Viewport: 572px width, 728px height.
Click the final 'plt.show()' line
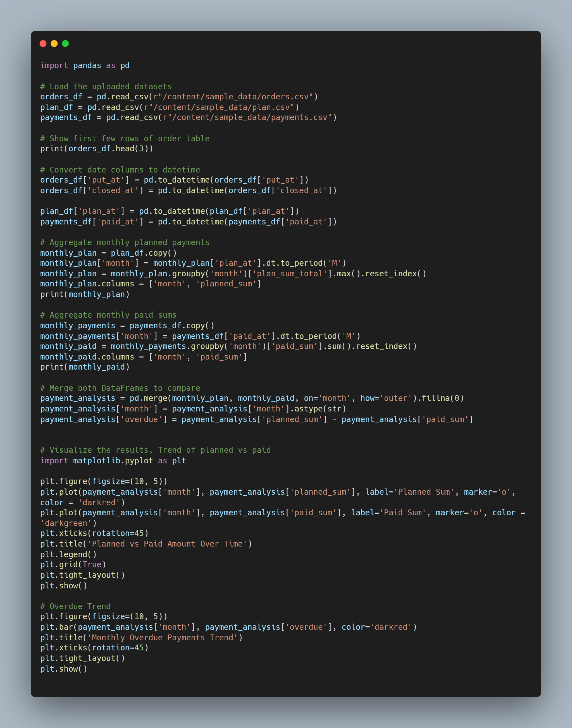coord(64,669)
